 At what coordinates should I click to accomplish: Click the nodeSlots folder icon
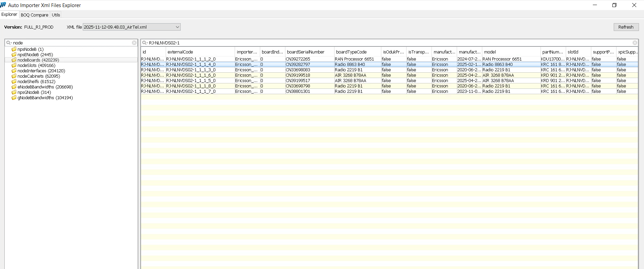pos(14,65)
